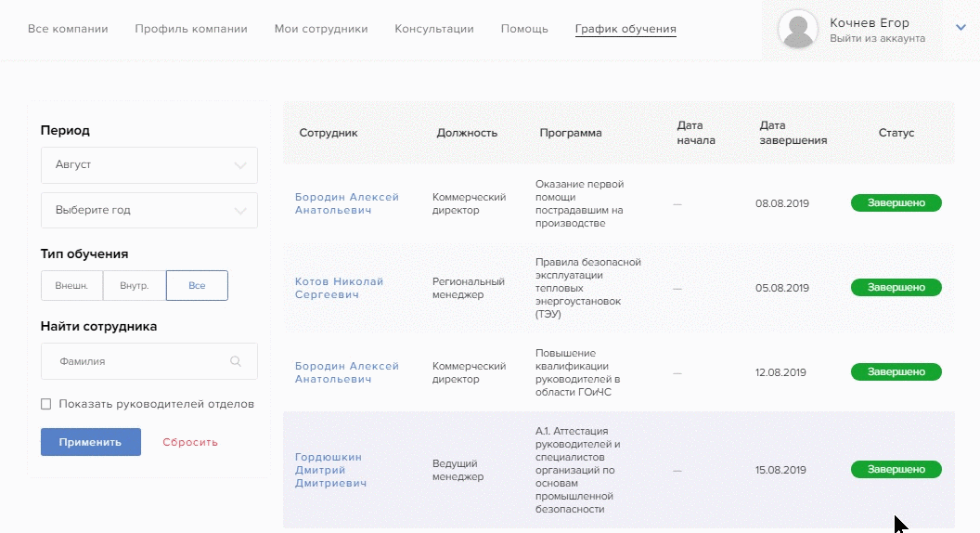Click the search magnifier icon in surname field
This screenshot has height=533, width=980.
click(x=236, y=361)
